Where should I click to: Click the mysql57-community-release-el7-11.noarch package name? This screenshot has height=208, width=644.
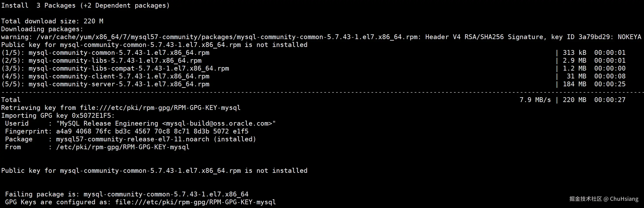coord(132,139)
